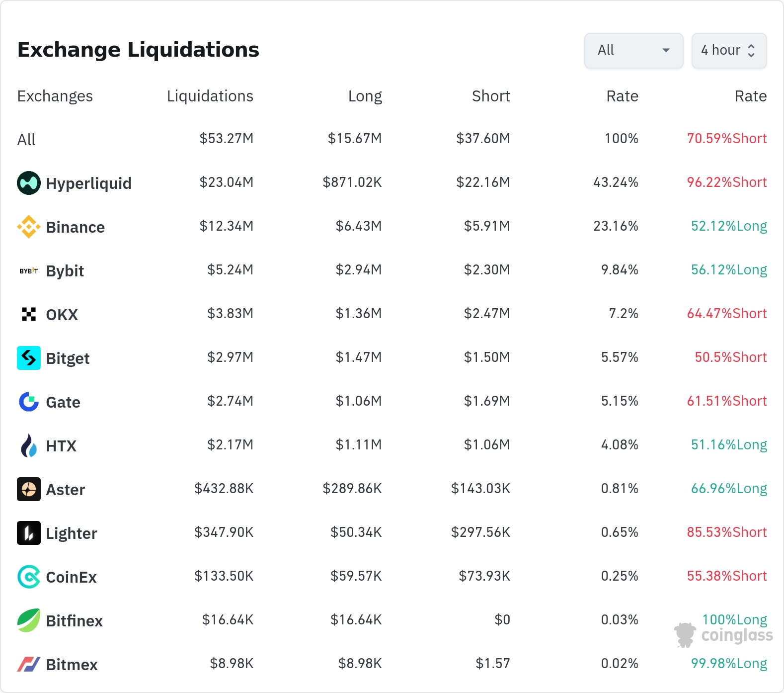The height and width of the screenshot is (693, 784).
Task: Click the Bitget cyan logo icon
Action: [29, 358]
